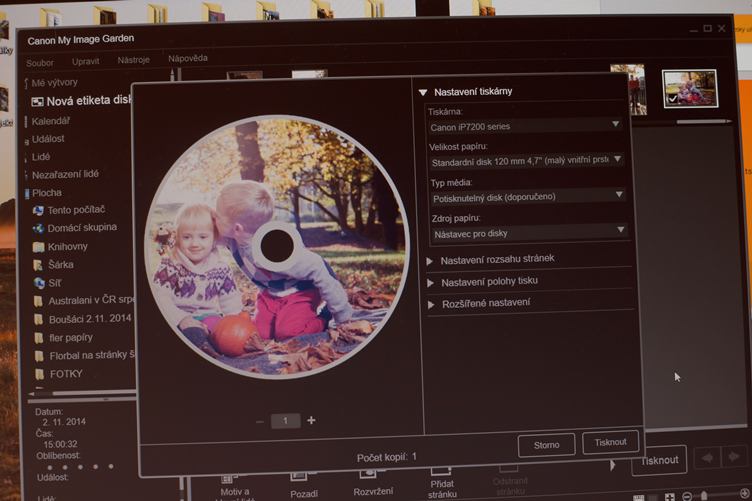This screenshot has height=501, width=752.
Task: Click the zoom out magnifier icon
Action: (687, 497)
